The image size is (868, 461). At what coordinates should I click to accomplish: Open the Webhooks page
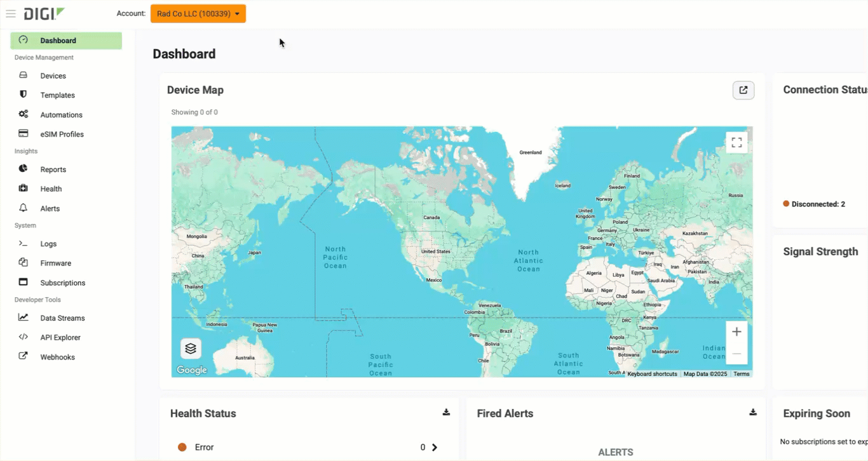tap(57, 357)
